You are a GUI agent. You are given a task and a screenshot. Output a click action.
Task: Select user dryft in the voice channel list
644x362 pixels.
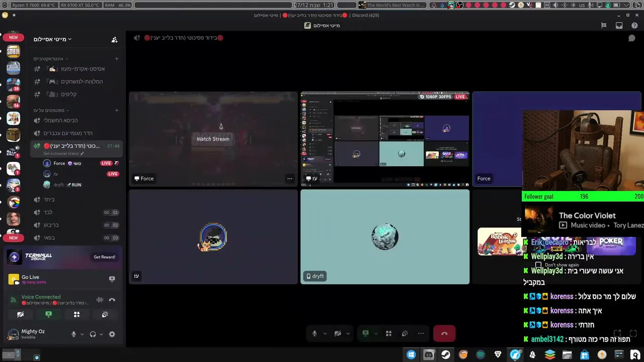80,185
